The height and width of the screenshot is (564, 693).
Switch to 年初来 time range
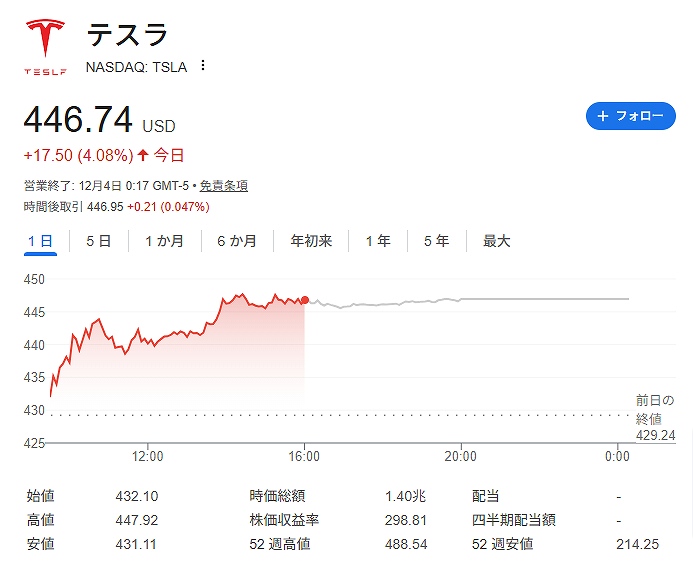[x=311, y=241]
